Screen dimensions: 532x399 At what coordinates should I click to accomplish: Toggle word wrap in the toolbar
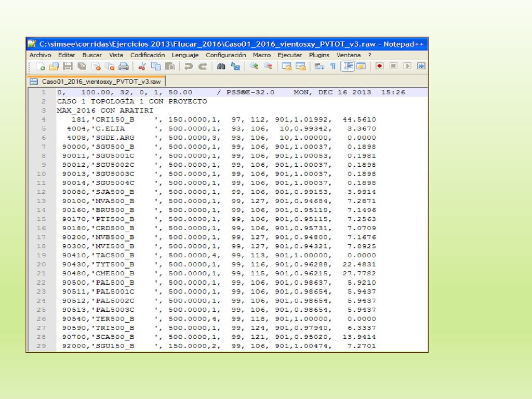(319, 66)
